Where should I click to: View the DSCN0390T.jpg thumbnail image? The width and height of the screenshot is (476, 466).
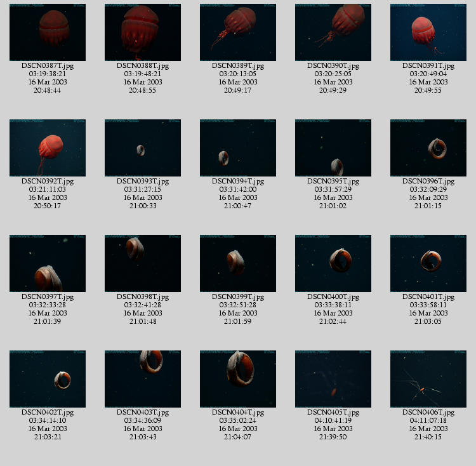tap(333, 32)
